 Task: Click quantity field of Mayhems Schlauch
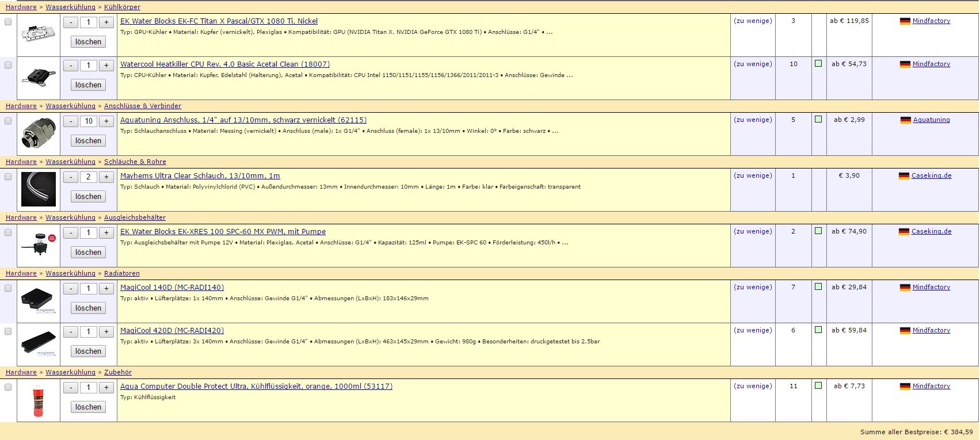pyautogui.click(x=89, y=177)
